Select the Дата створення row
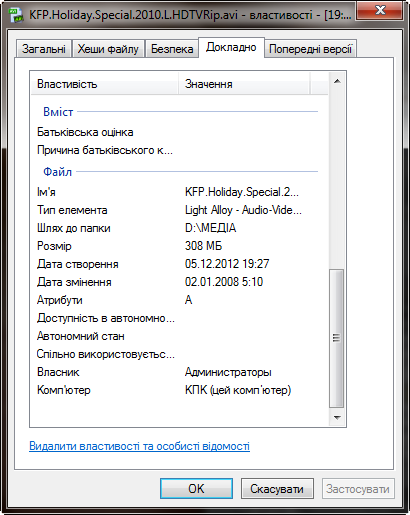Viewport: 410px width, 515px height. tap(179, 264)
